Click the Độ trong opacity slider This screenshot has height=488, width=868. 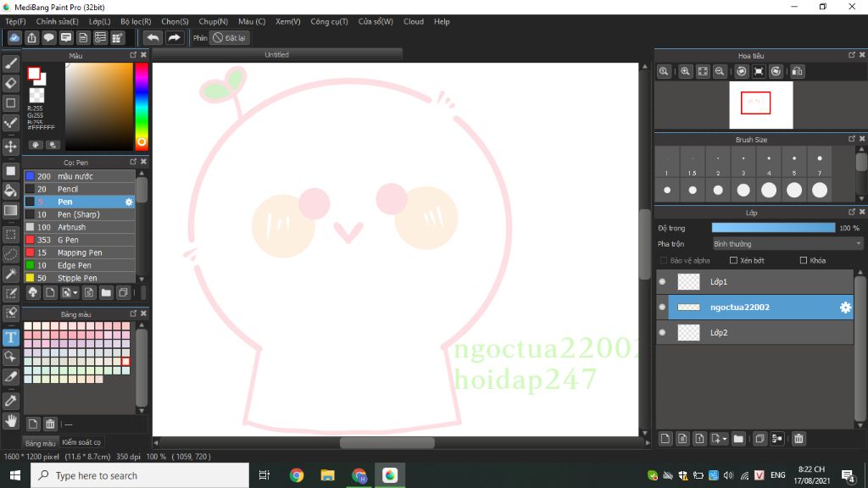coord(773,228)
